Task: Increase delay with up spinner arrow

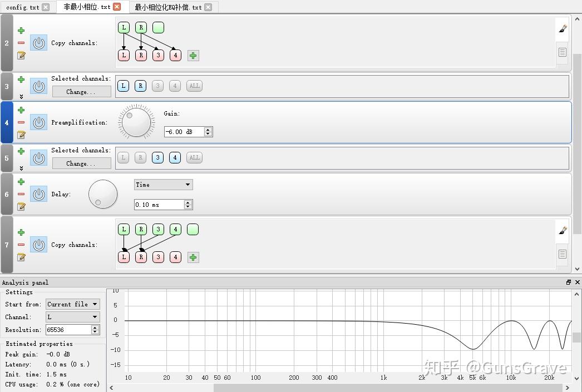Action: (188, 202)
